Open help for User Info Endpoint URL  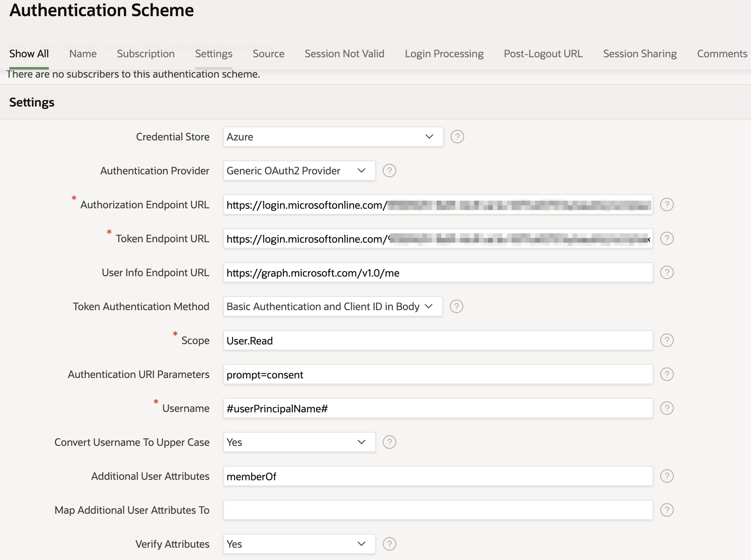[667, 273]
